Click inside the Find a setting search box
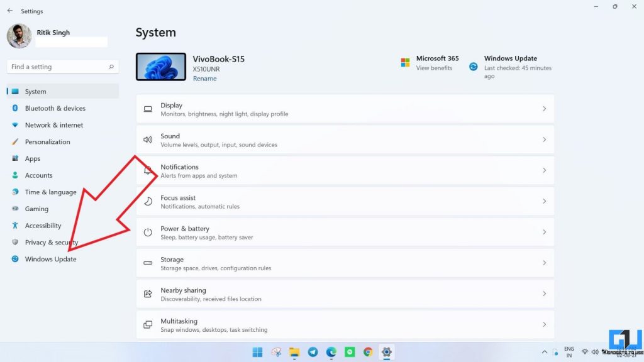The width and height of the screenshot is (644, 362). 62,67
